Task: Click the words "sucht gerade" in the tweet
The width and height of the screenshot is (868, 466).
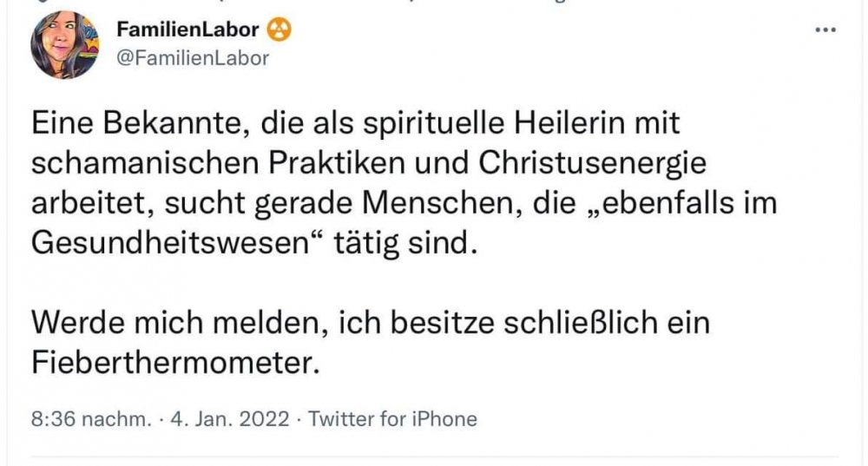Action: tap(283, 202)
